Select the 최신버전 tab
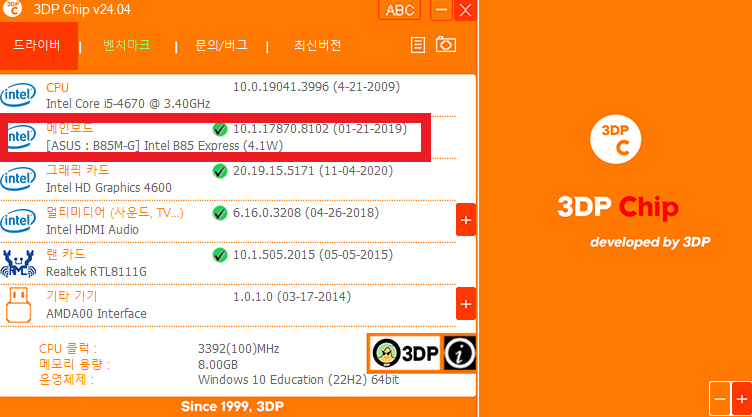 coord(317,46)
